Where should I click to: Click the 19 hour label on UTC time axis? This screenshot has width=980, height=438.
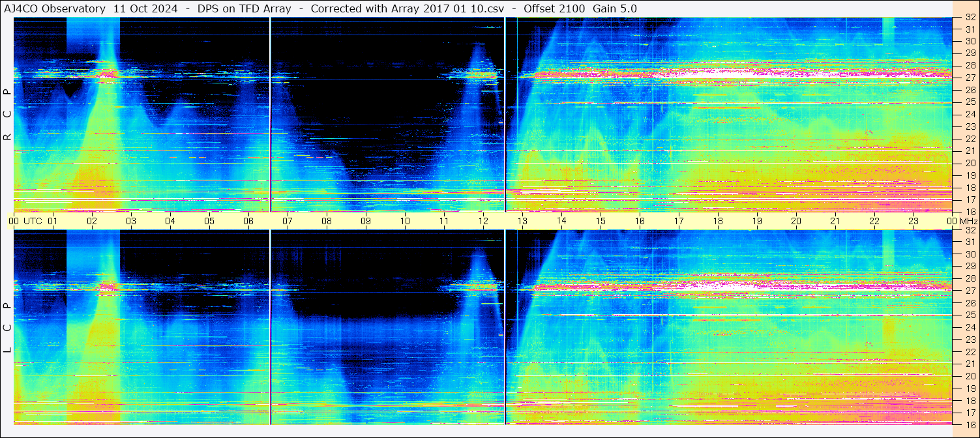[x=757, y=221]
